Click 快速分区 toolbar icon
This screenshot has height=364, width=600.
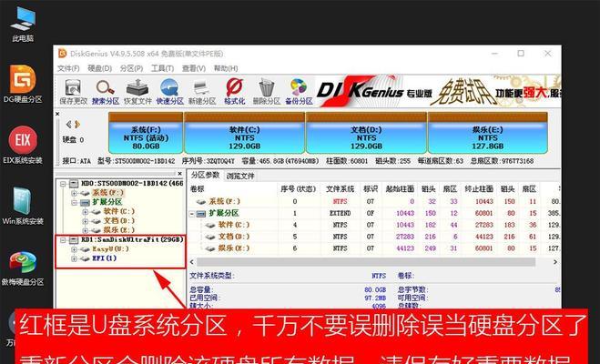coord(170,92)
